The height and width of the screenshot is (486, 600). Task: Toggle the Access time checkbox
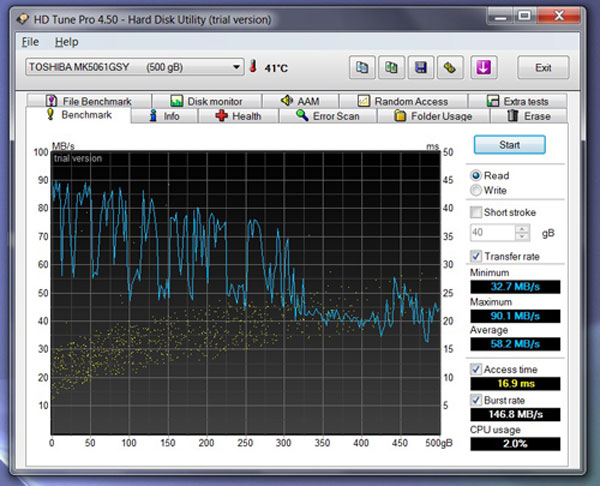point(476,369)
